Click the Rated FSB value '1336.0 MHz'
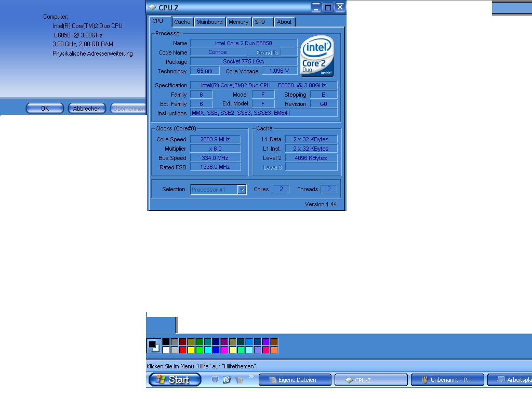This screenshot has height=399, width=532. click(x=215, y=167)
